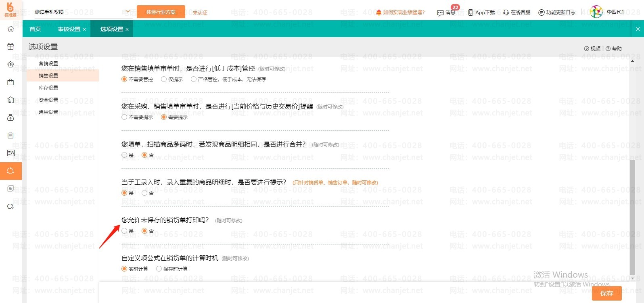Click the home icon in the left sidebar

(x=11, y=29)
